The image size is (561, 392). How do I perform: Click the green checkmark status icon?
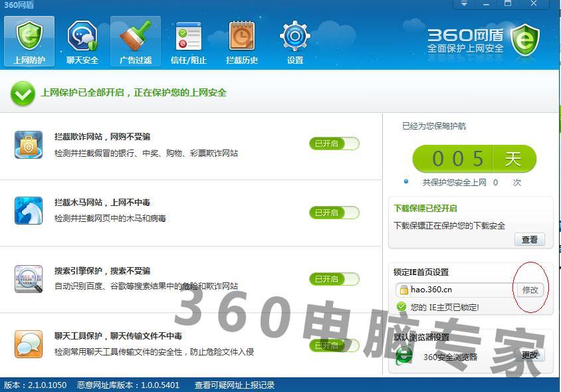23,94
